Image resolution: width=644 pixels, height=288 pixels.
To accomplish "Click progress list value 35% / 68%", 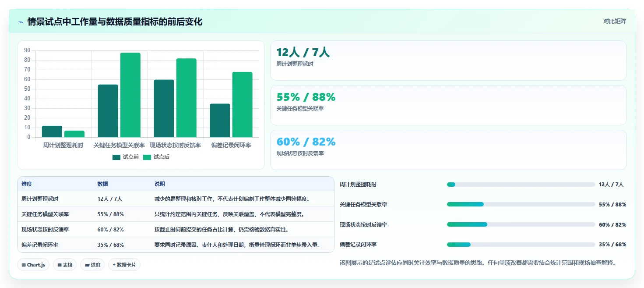I will [612, 245].
